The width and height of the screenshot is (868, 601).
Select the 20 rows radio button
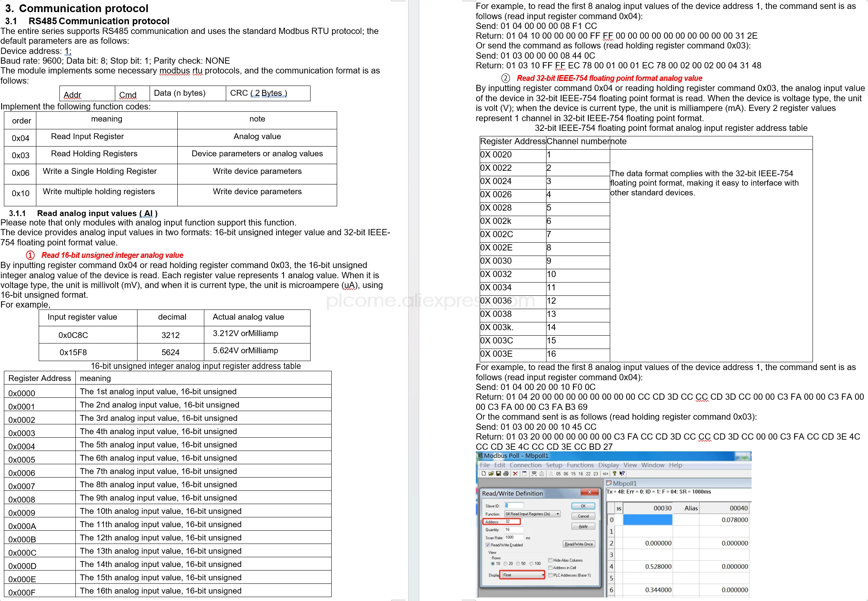tap(505, 564)
